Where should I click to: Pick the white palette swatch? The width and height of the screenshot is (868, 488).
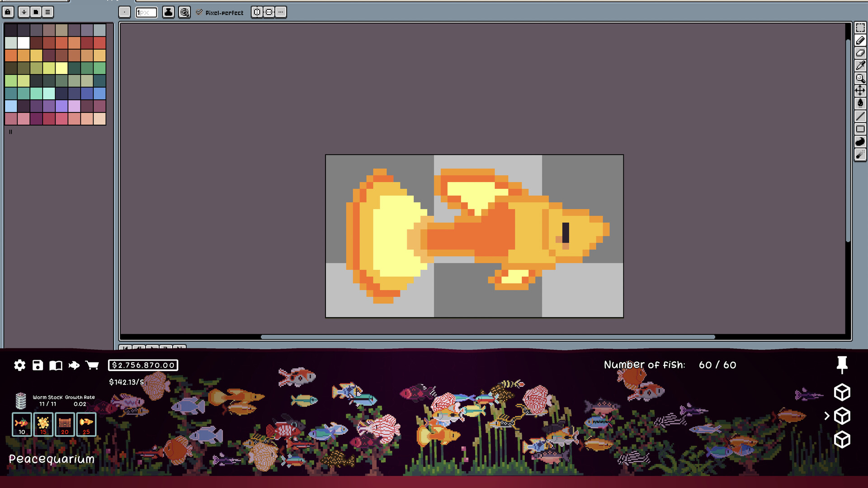pyautogui.click(x=24, y=42)
